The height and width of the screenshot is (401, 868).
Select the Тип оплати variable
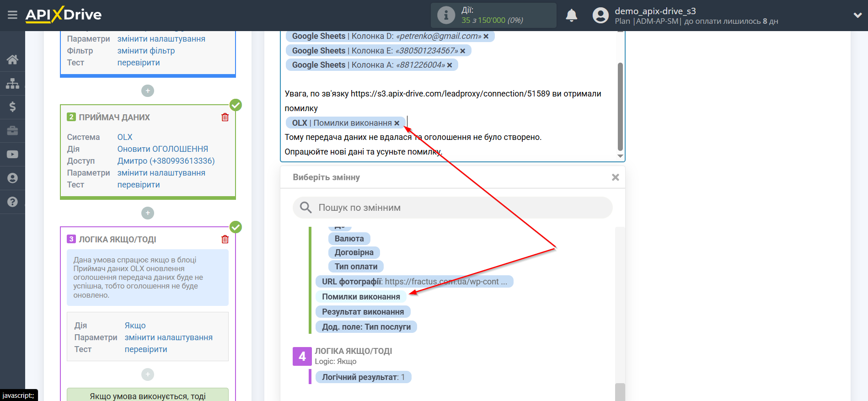pyautogui.click(x=356, y=267)
